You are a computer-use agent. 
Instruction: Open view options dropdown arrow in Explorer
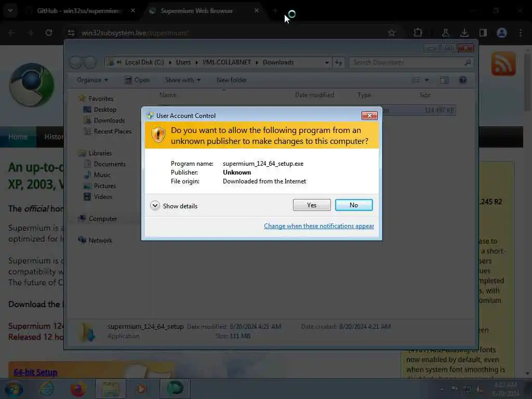pyautogui.click(x=427, y=80)
